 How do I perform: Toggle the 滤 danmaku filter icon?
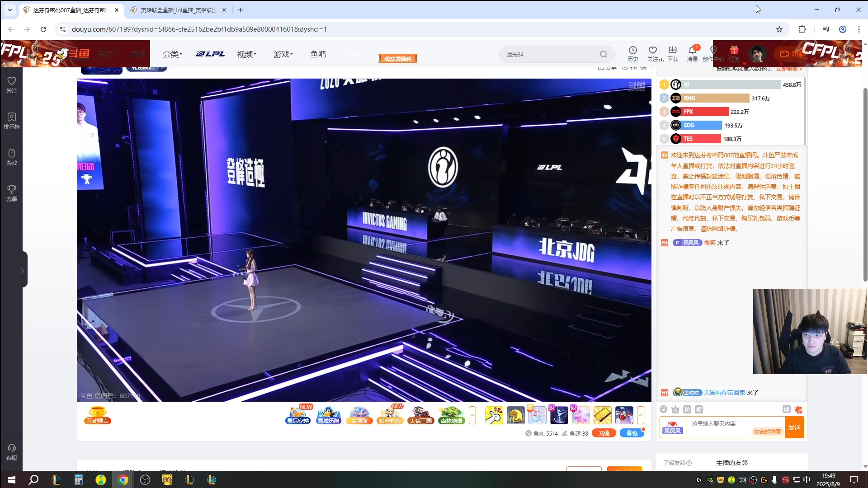[x=787, y=409]
